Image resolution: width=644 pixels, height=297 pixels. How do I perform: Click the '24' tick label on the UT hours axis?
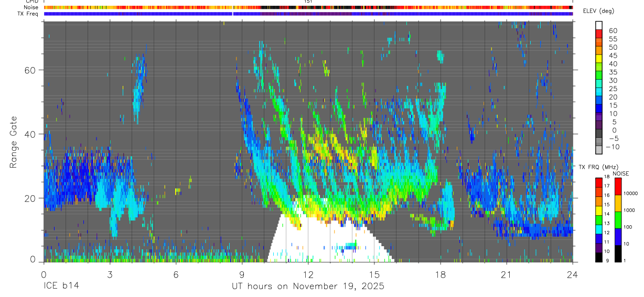pyautogui.click(x=572, y=274)
